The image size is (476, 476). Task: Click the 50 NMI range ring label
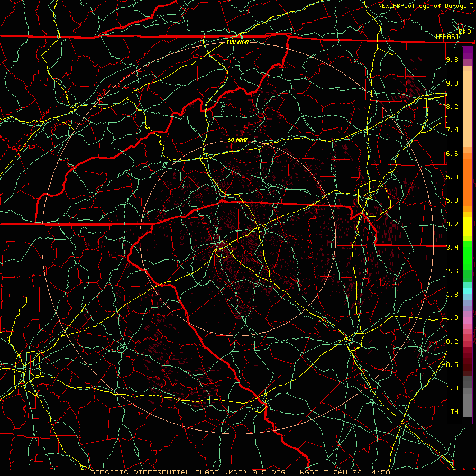237,140
